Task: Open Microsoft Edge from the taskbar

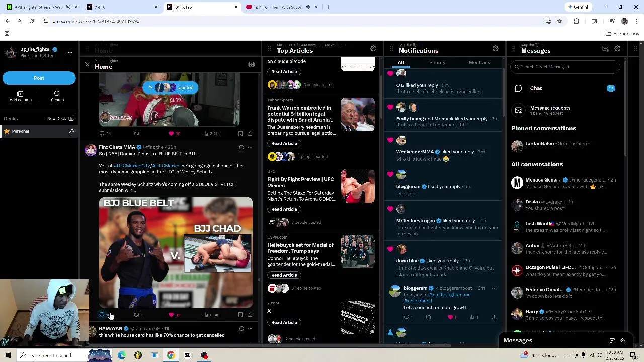Action: pos(122,355)
